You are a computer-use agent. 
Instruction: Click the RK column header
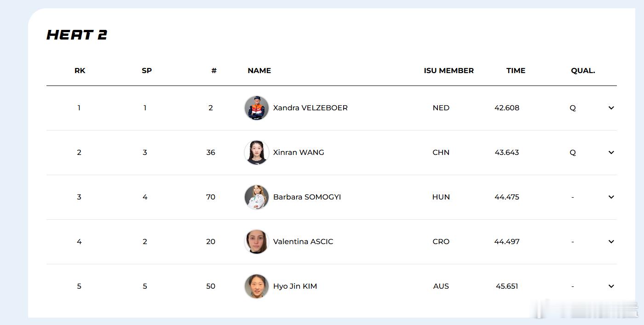tap(80, 71)
